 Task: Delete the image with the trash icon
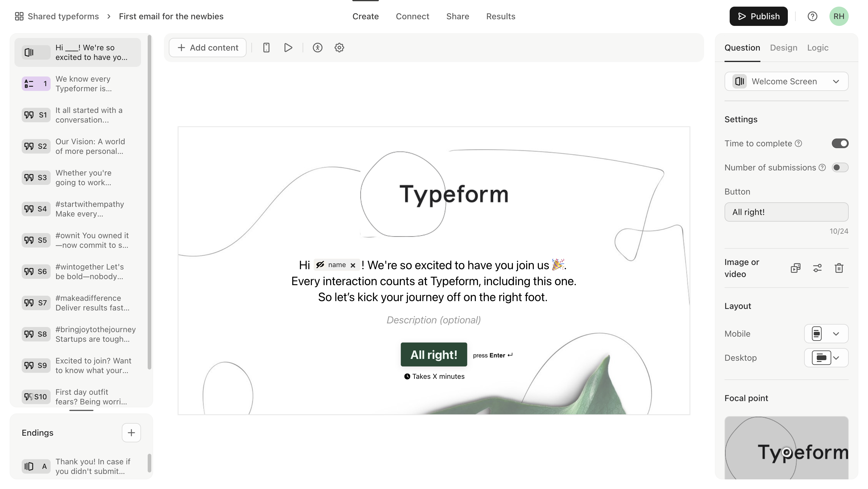[839, 268]
